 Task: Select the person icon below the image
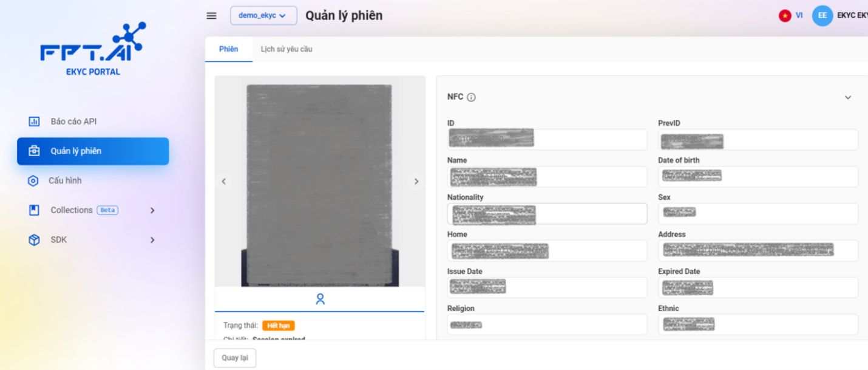(x=320, y=299)
